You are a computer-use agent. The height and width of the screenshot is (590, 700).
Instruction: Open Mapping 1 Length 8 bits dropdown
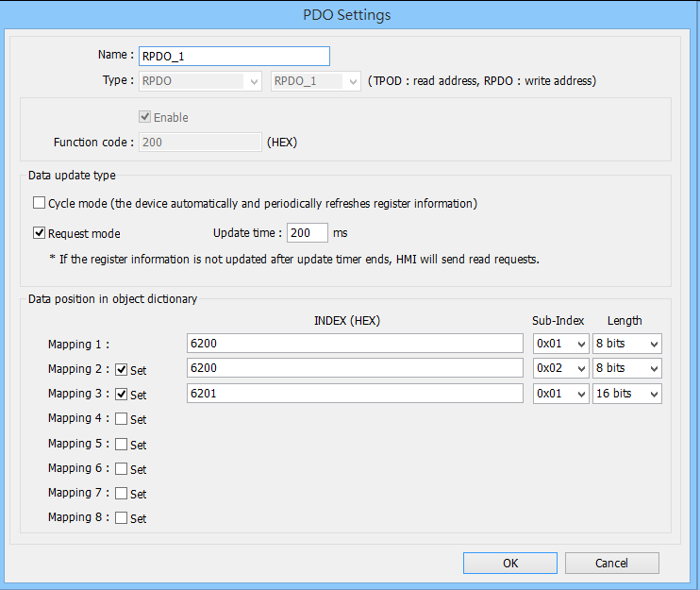tap(626, 344)
